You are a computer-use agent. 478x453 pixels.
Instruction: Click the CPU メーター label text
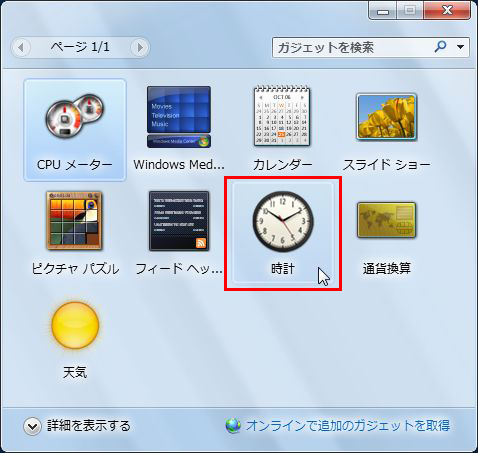click(x=75, y=165)
